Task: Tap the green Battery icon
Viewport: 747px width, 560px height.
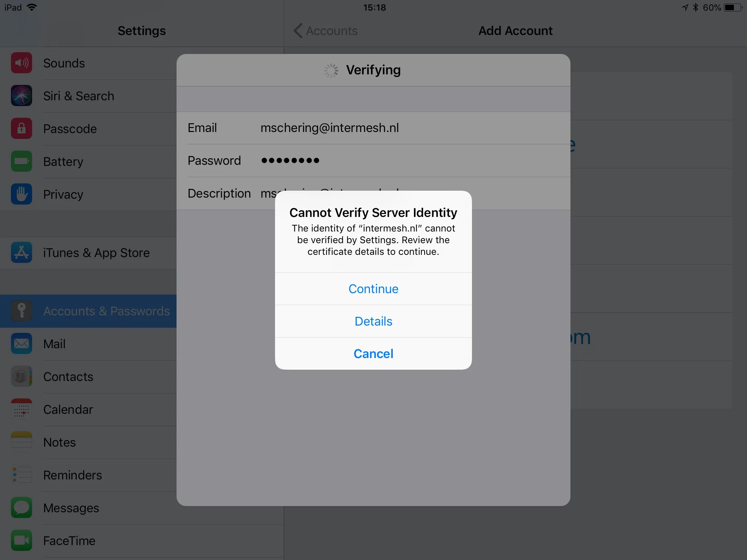Action: tap(22, 162)
